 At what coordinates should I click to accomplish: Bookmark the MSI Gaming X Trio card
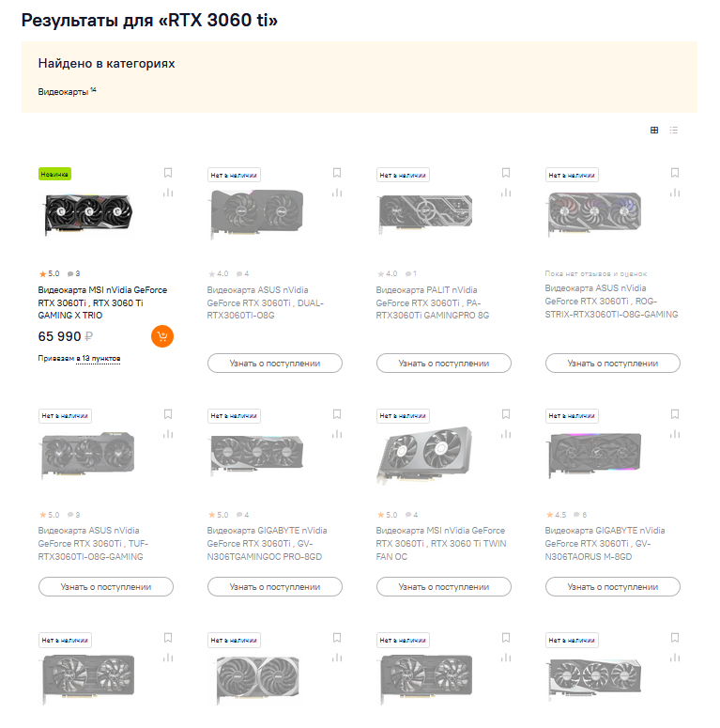[168, 173]
